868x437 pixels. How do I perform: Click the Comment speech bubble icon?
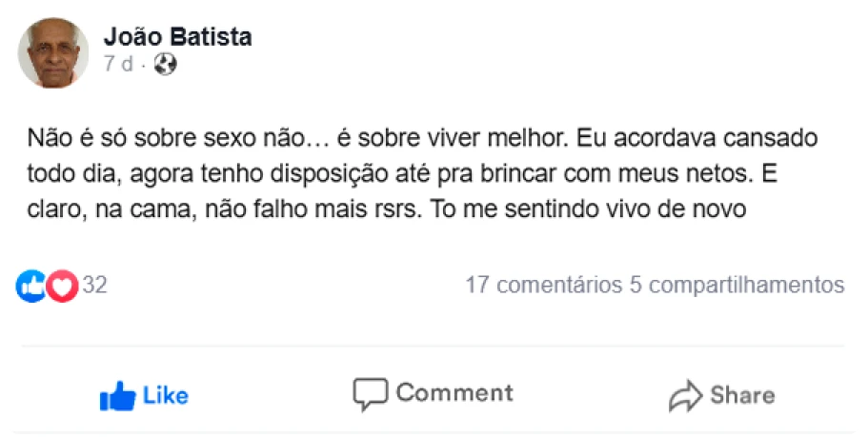tap(370, 394)
